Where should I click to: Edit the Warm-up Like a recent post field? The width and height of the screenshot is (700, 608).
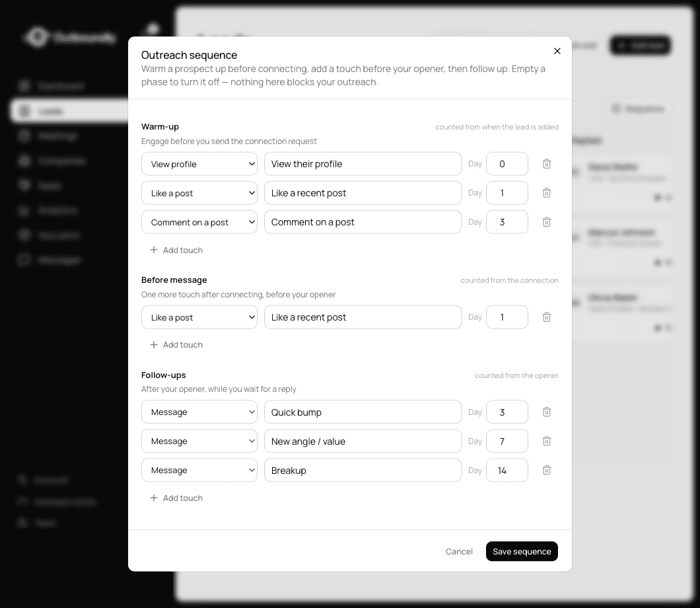click(x=363, y=193)
